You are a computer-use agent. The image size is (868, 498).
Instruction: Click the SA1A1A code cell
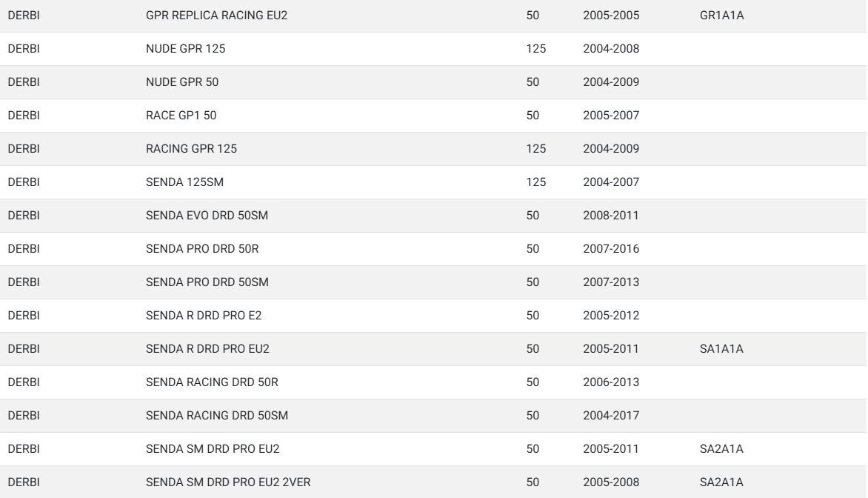pos(721,348)
